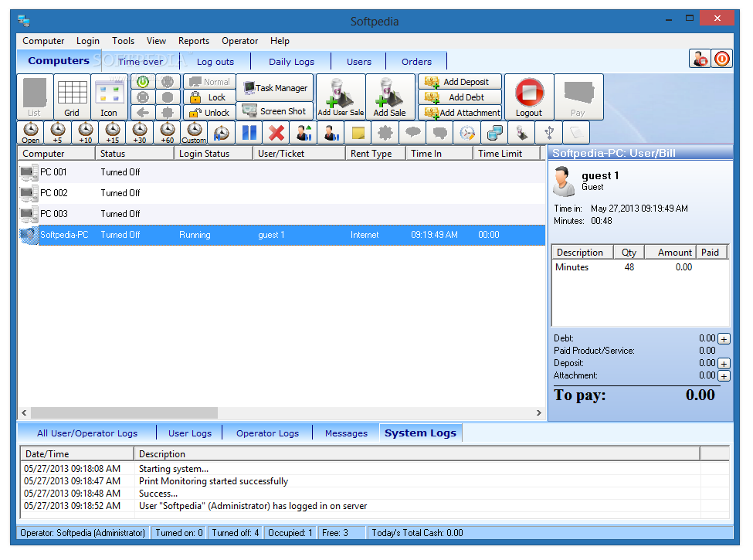Click the clock with pencil icon
Image resolution: width=753 pixels, height=560 pixels.
pyautogui.click(x=467, y=133)
